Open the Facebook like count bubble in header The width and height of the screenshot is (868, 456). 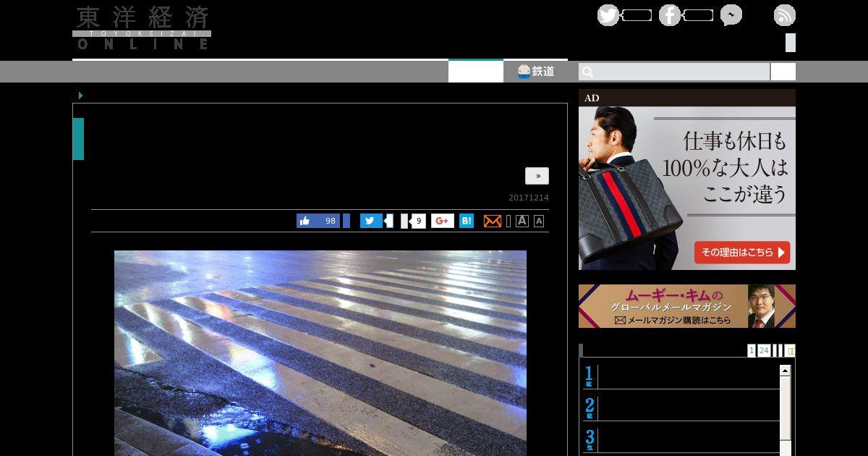[698, 15]
